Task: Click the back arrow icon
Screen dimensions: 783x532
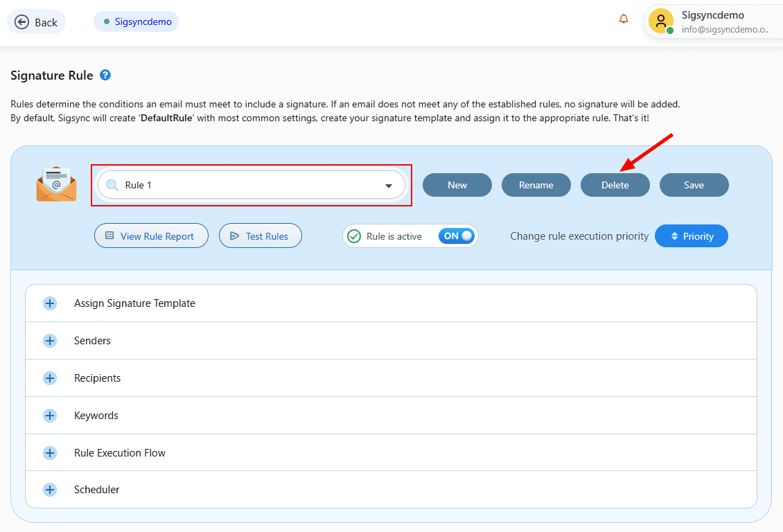Action: [21, 22]
